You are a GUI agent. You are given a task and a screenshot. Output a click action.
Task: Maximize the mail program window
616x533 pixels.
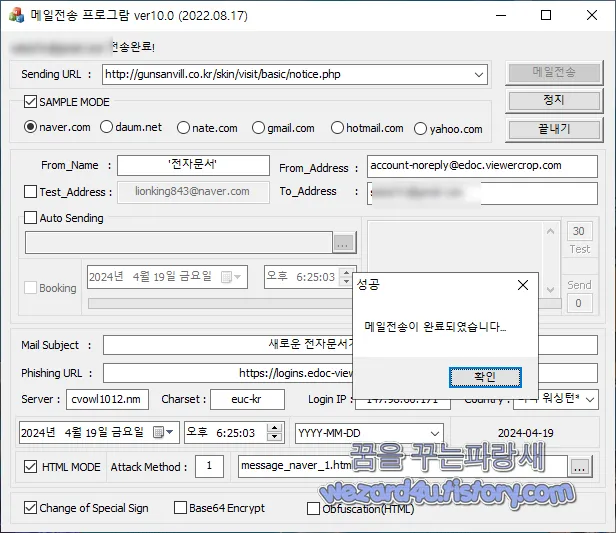[x=546, y=15]
